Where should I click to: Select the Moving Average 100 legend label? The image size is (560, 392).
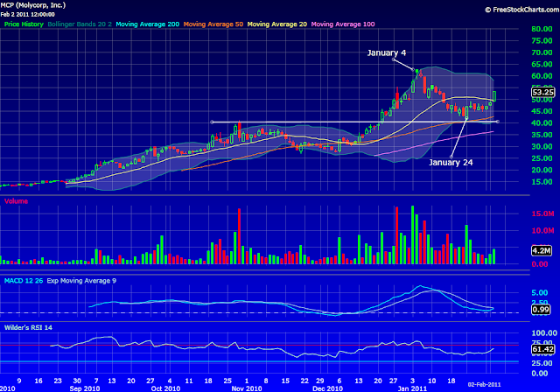pos(343,24)
